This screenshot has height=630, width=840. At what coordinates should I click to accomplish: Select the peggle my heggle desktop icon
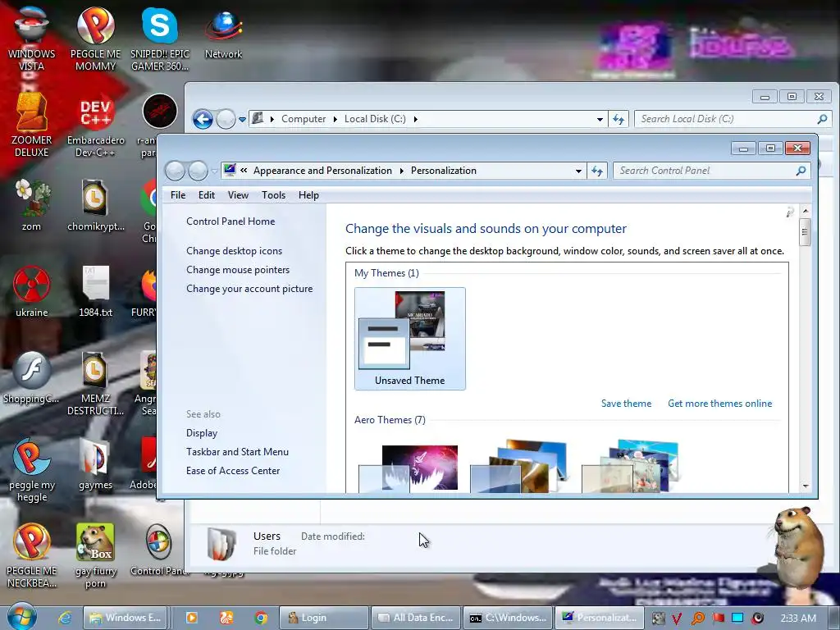(x=32, y=470)
